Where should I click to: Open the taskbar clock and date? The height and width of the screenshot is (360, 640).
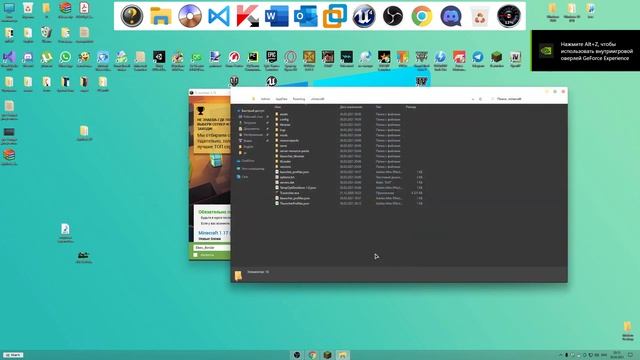point(617,355)
